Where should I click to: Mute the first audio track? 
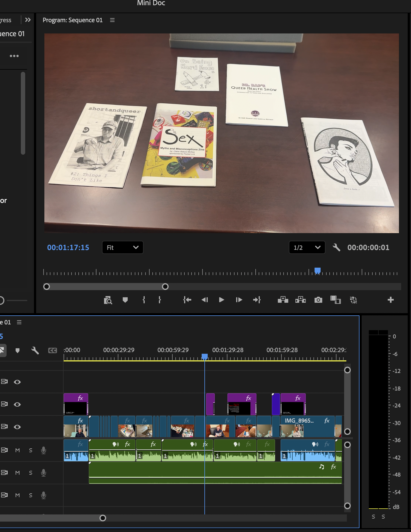[18, 450]
